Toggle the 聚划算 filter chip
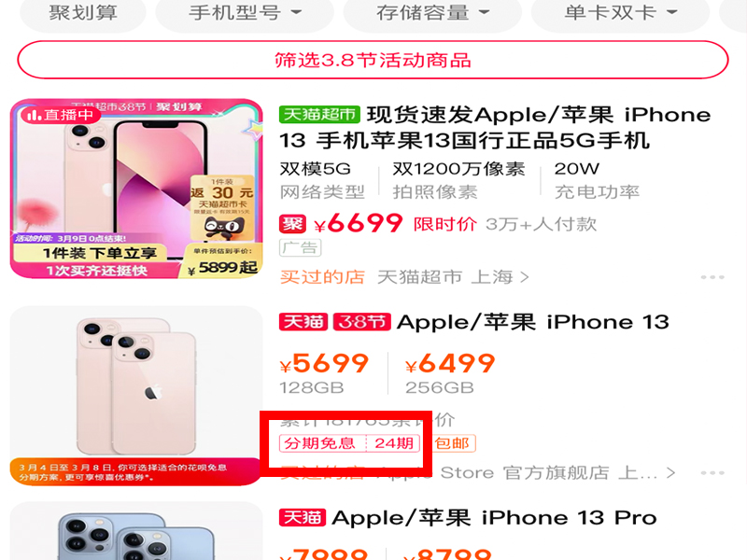This screenshot has width=747, height=560. click(83, 13)
